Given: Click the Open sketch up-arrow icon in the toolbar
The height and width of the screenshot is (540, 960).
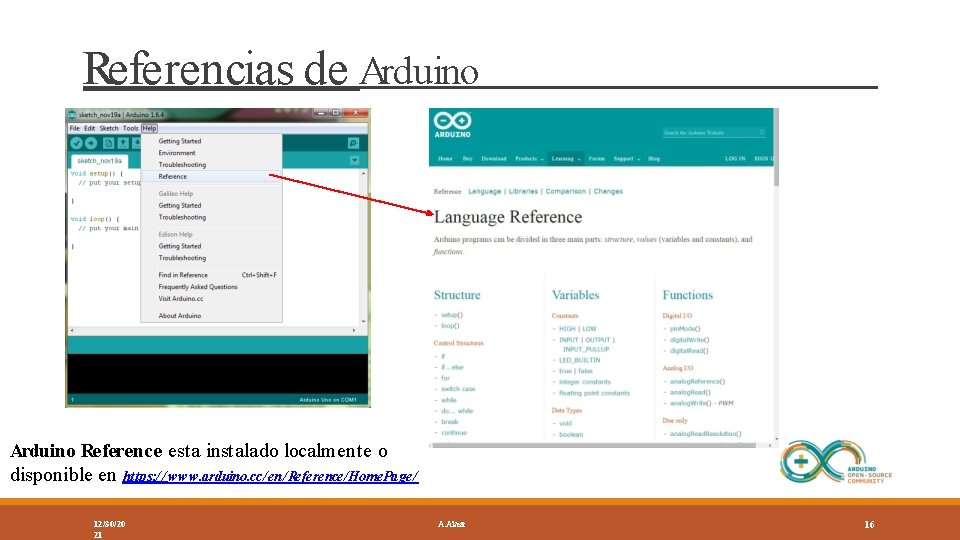Looking at the screenshot, I should pos(123,143).
